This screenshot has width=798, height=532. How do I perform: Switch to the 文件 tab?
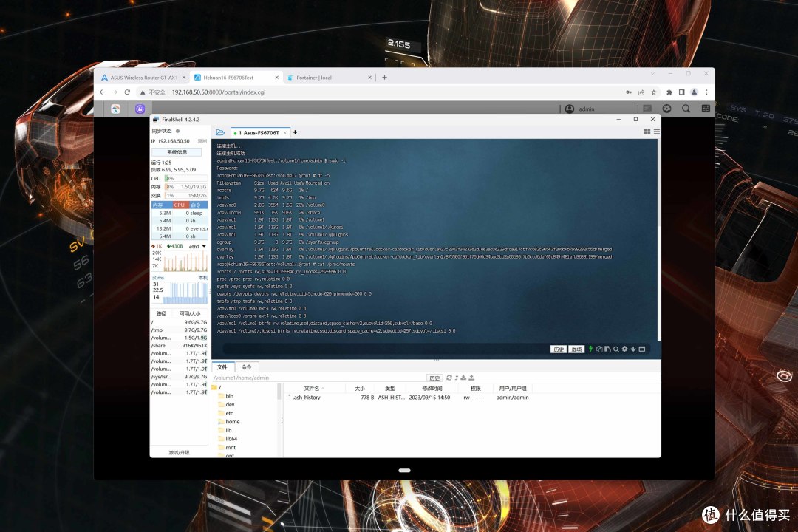[x=223, y=367]
